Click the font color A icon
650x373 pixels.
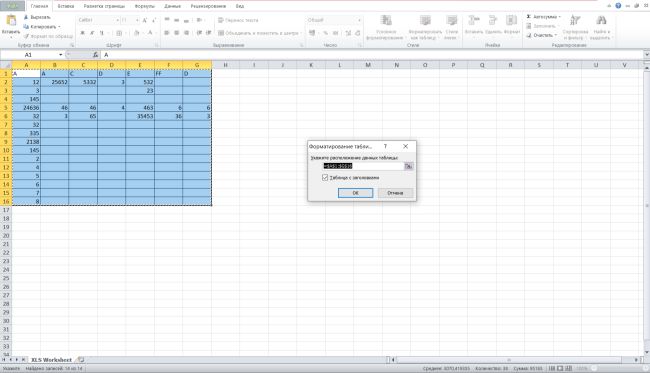coord(150,33)
